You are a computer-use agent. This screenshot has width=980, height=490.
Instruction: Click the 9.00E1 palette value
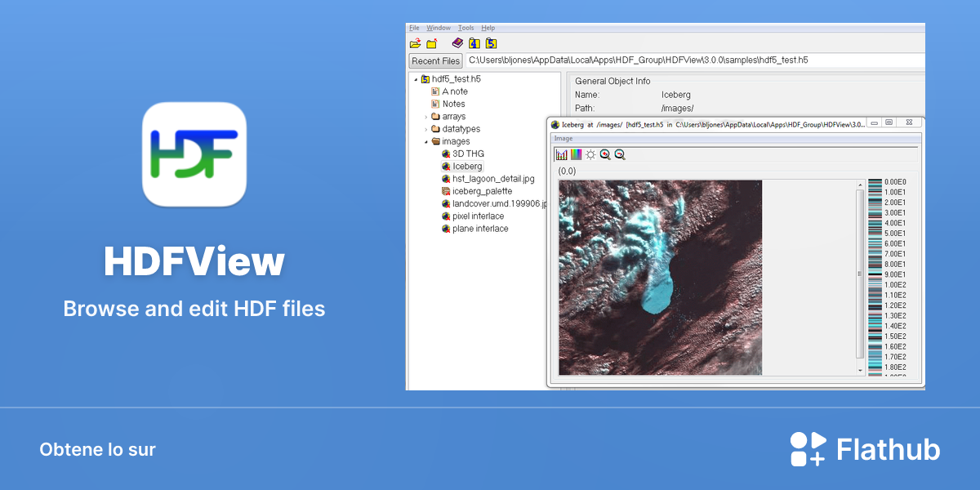(x=895, y=274)
